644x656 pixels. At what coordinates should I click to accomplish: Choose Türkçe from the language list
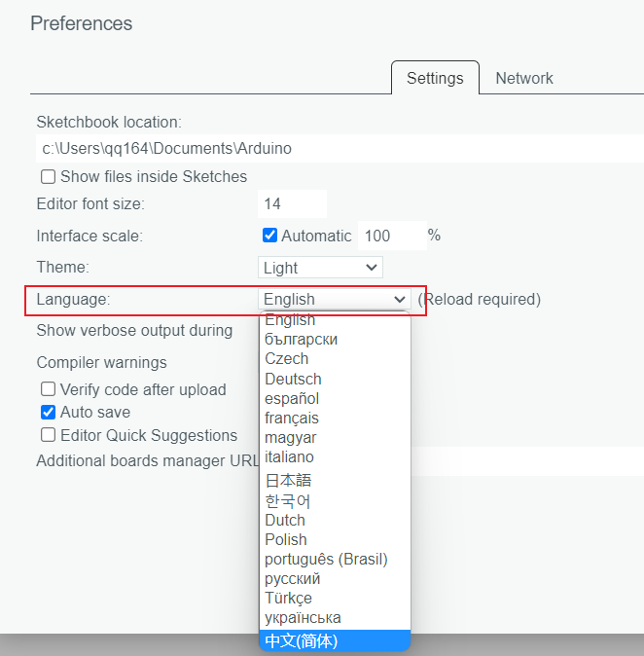pyautogui.click(x=288, y=598)
